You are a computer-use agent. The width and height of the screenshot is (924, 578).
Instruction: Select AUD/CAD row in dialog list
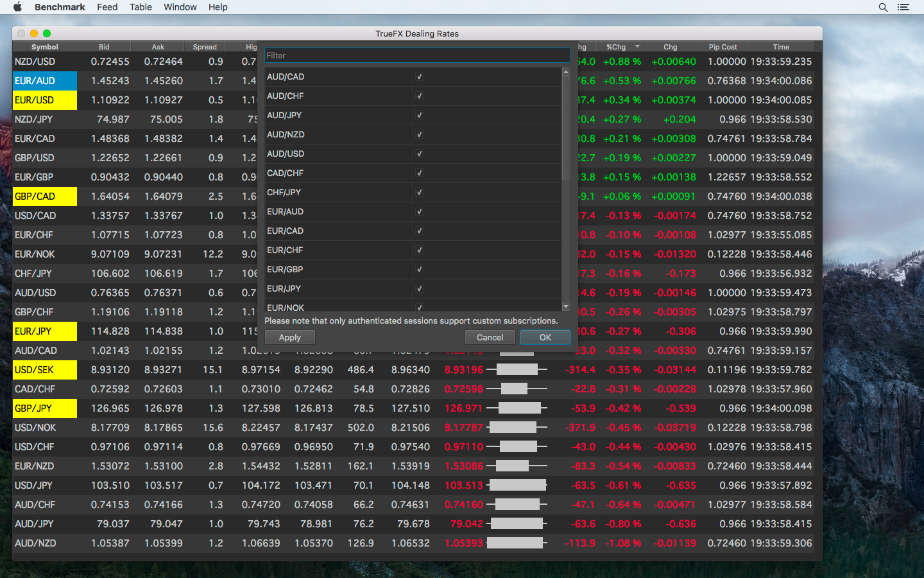(413, 76)
